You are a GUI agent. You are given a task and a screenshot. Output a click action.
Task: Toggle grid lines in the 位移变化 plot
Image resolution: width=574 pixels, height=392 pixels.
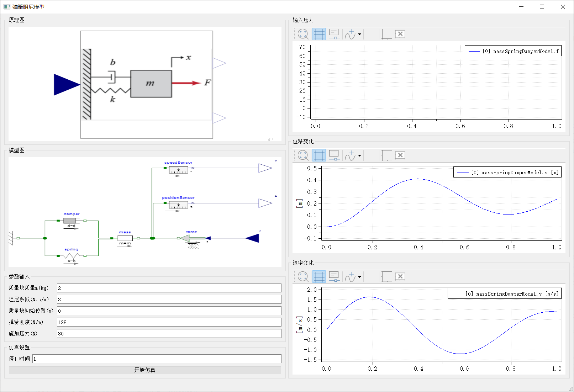click(x=319, y=155)
